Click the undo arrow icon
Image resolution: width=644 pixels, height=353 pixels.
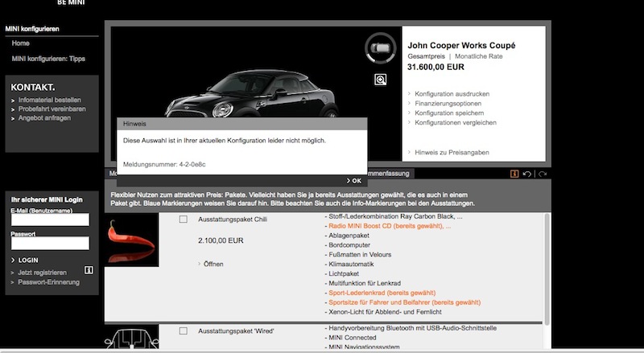pyautogui.click(x=528, y=173)
